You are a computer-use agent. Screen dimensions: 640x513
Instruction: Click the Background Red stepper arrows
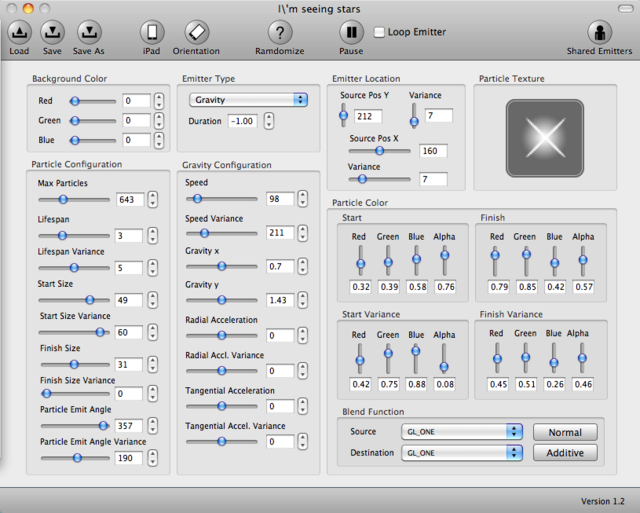[159, 101]
